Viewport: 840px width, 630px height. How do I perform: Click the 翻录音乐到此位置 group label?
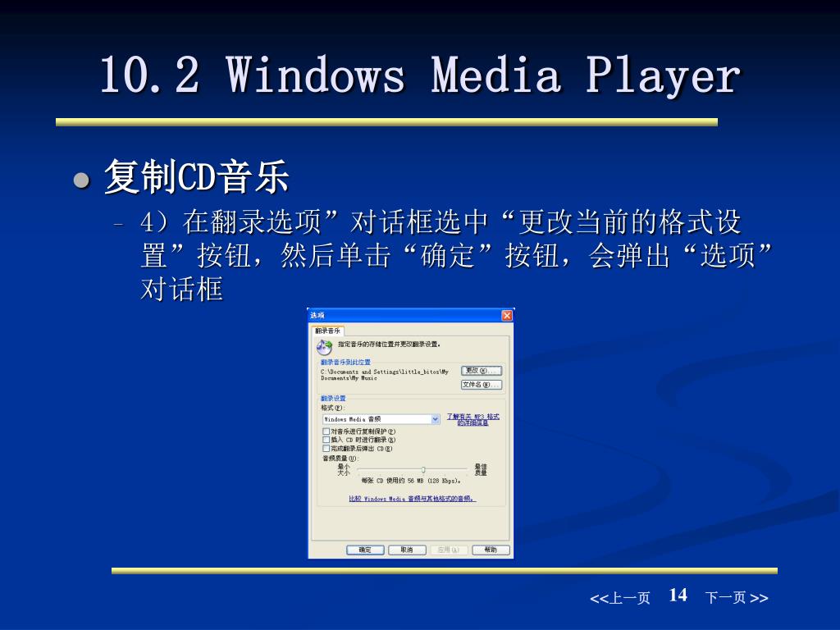(345, 362)
